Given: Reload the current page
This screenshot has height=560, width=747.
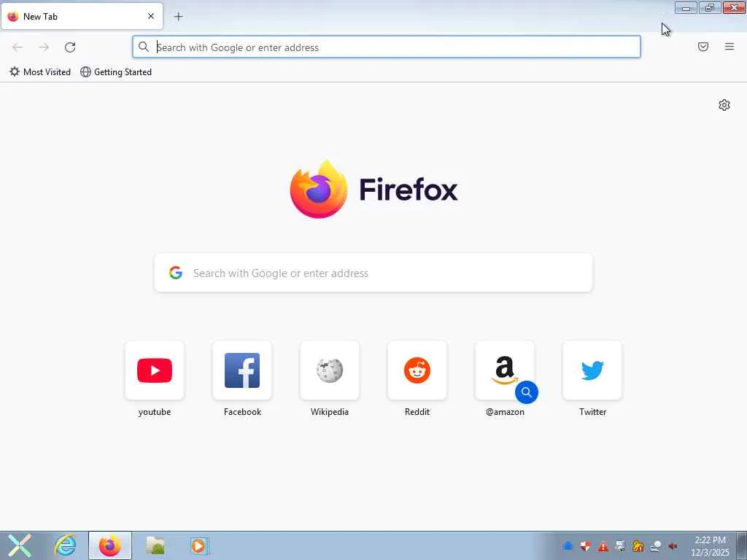Looking at the screenshot, I should coord(70,47).
